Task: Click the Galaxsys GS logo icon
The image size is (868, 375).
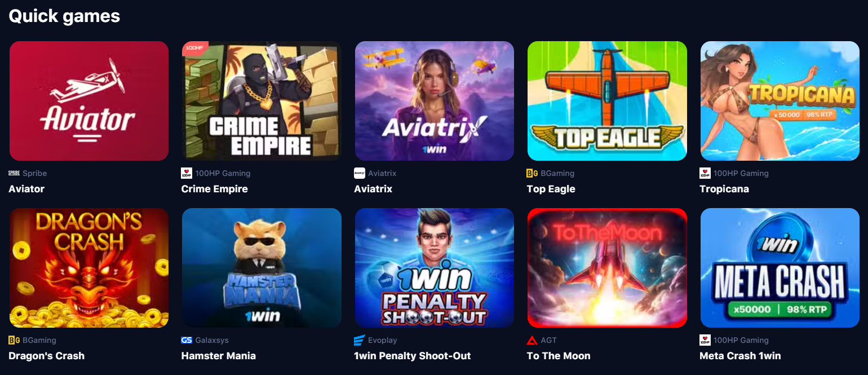Action: (187, 340)
